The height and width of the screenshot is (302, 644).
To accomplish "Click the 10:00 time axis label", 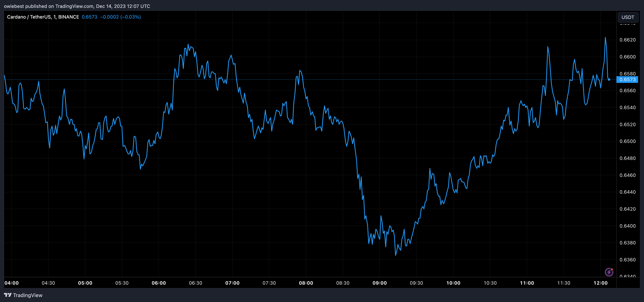I will click(453, 283).
